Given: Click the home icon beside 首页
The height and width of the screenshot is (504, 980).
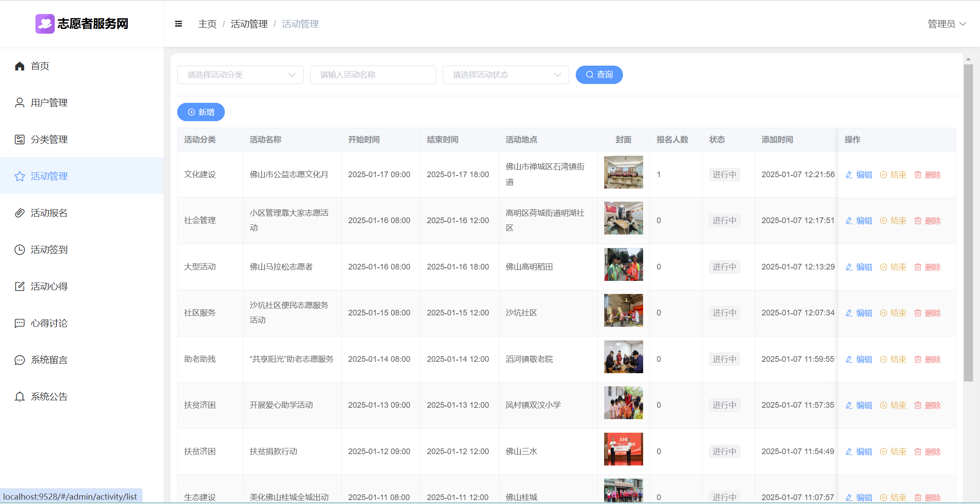Looking at the screenshot, I should [x=20, y=66].
